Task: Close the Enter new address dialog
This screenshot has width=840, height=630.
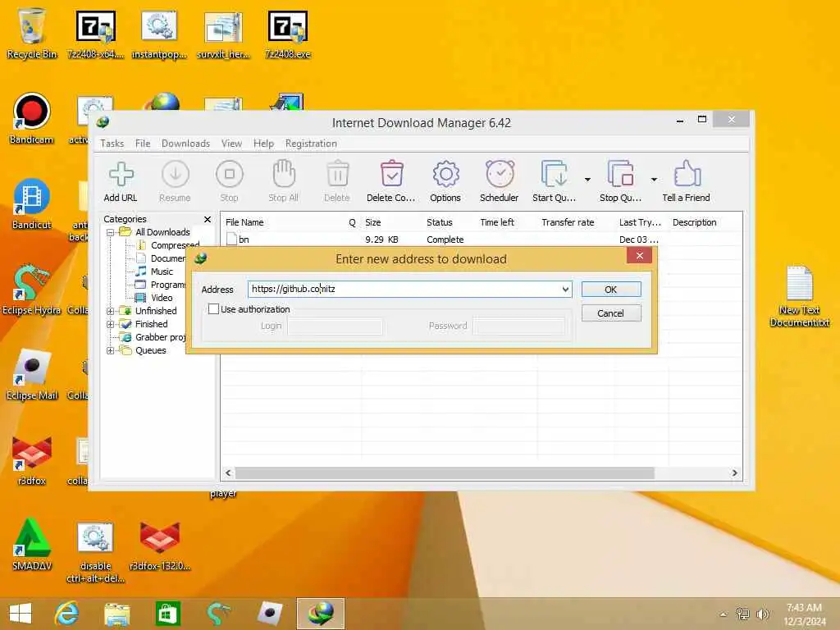Action: (x=639, y=256)
